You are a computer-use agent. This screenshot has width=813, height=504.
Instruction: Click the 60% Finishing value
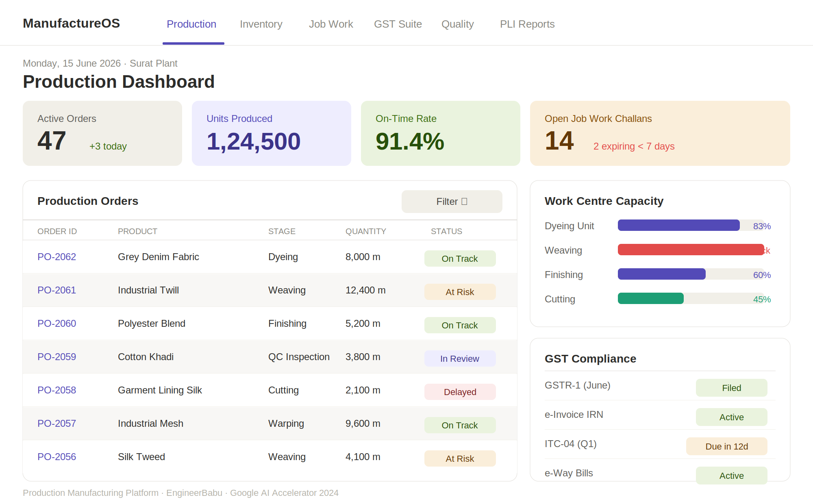tap(762, 275)
